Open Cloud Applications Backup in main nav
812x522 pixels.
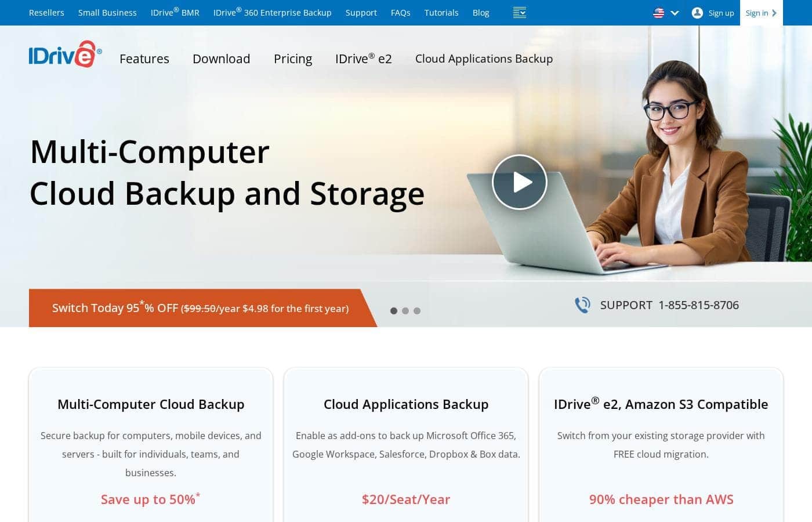coord(484,59)
